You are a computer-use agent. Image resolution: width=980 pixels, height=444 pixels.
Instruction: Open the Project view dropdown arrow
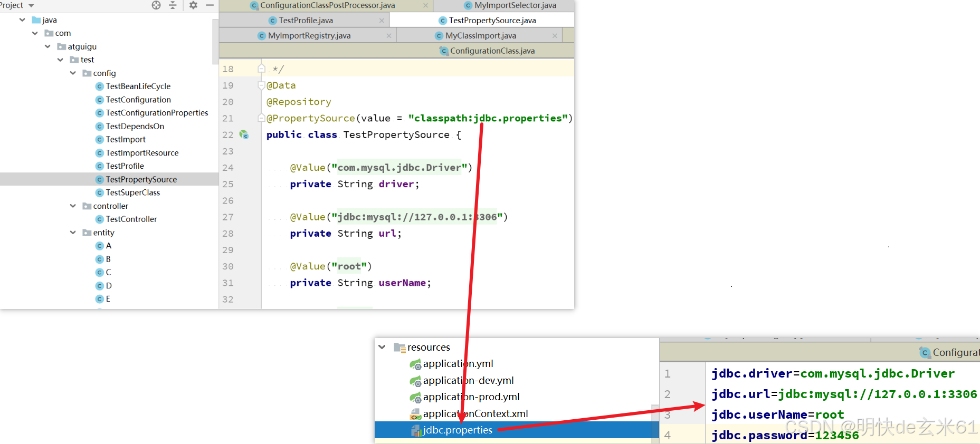pyautogui.click(x=31, y=6)
